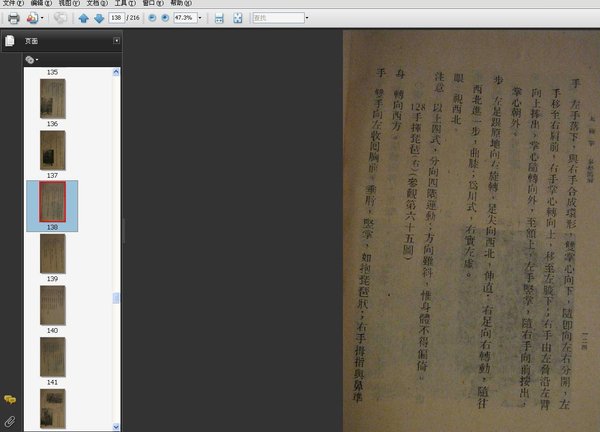Click the zoom in plus button
600x432 pixels.
click(x=165, y=18)
